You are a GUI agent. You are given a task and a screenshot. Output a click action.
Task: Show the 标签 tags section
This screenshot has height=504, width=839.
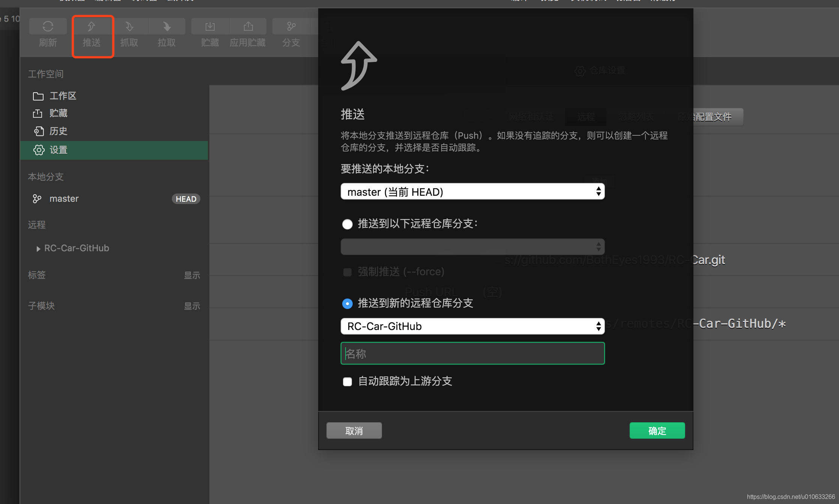[192, 275]
